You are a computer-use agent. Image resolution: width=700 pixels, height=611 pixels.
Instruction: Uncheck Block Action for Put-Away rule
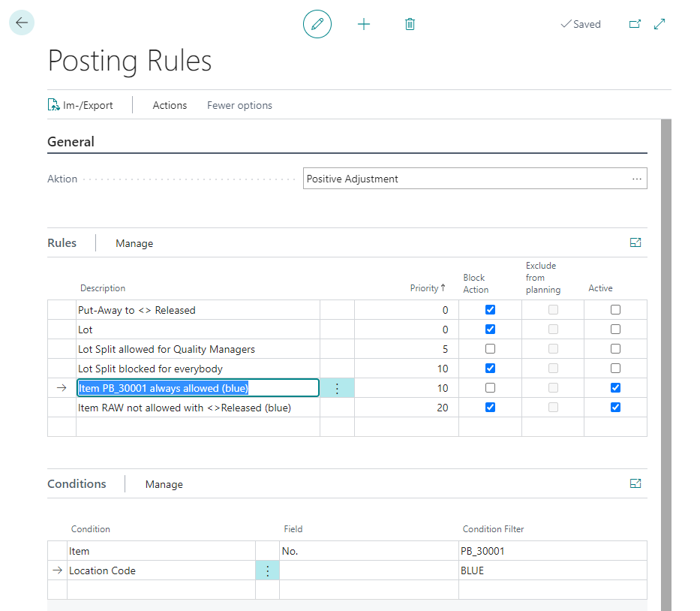[x=490, y=309]
